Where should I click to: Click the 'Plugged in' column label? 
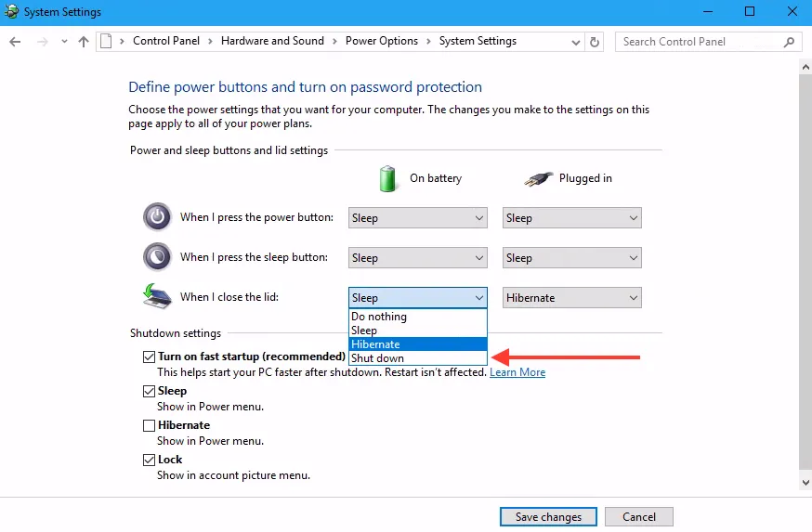(585, 178)
